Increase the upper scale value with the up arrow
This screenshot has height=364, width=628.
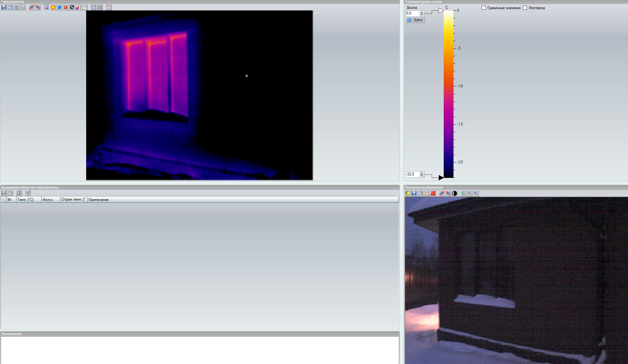point(422,12)
